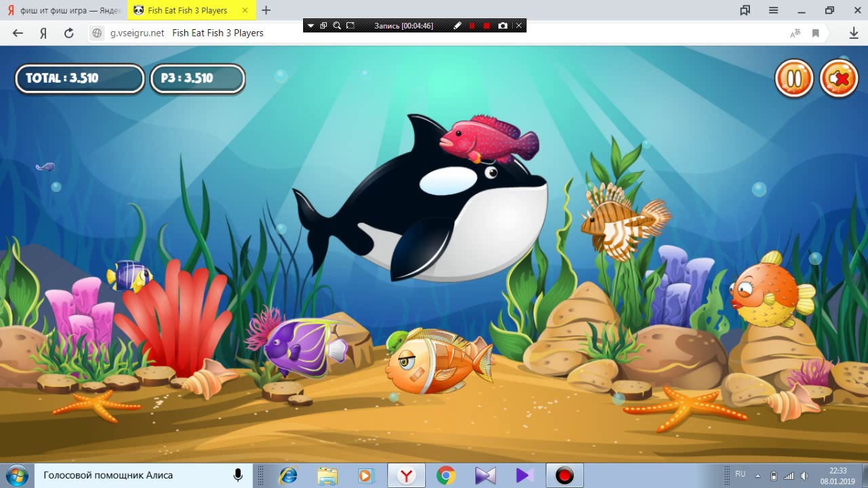Expand the recorder toolbar dropdown arrow
Image resolution: width=868 pixels, height=488 pixels.
[311, 26]
